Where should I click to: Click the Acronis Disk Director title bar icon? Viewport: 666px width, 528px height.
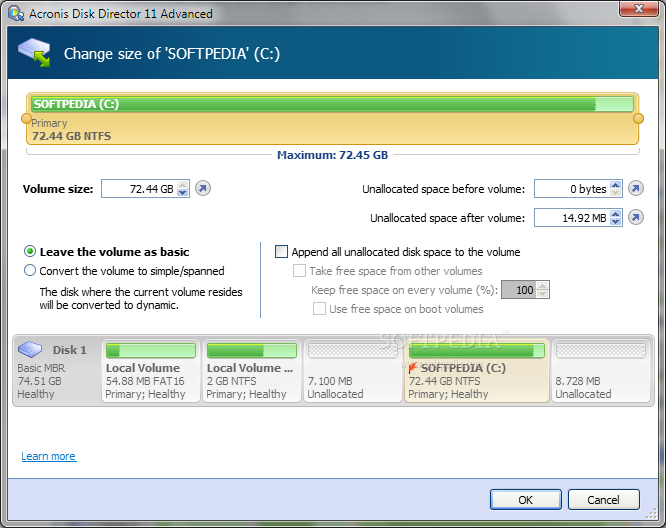pos(16,13)
